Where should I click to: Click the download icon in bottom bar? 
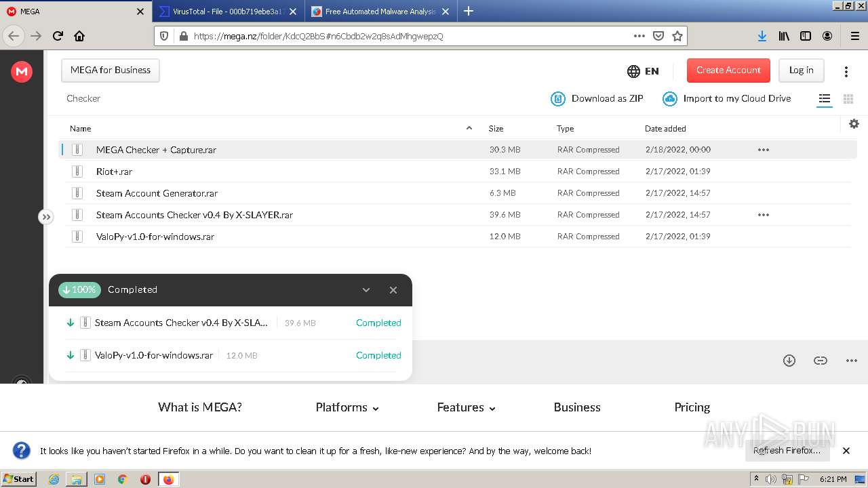(789, 361)
